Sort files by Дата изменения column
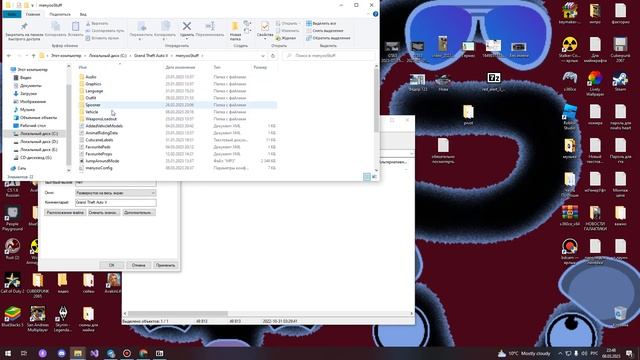640x360 pixels. coord(180,67)
